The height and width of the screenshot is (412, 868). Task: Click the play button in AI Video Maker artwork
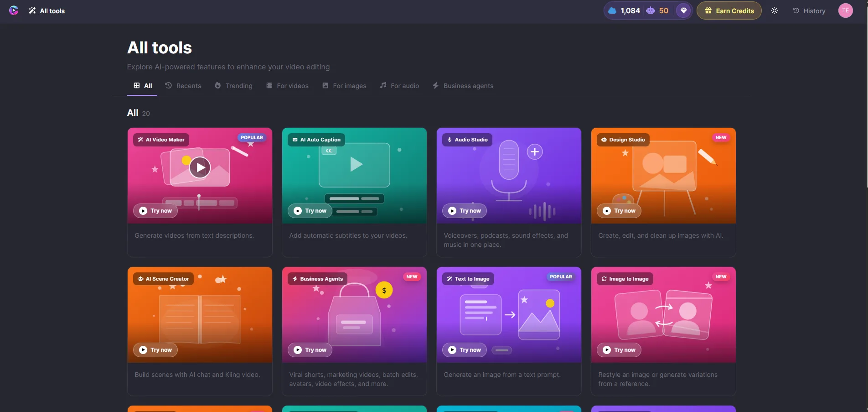point(200,167)
